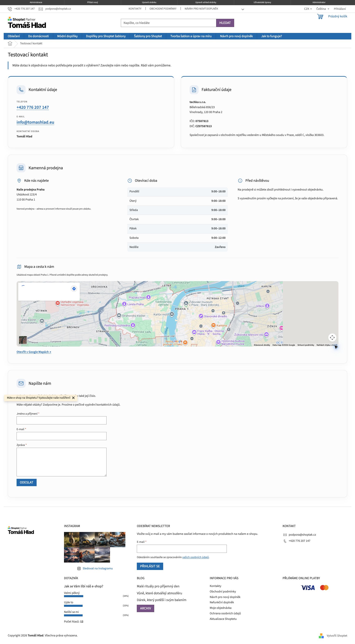Click the info icon by Před návštěvou

click(240, 181)
